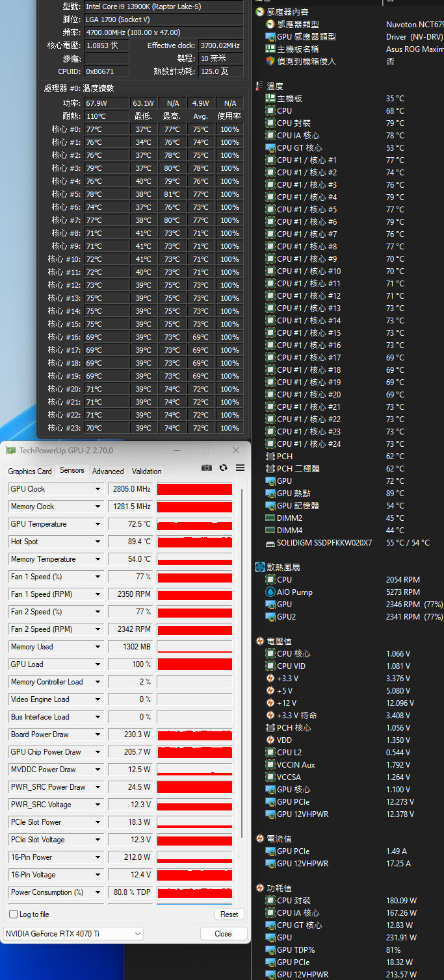Open the NVIDIA GeForce RTX 4070 Ti selector
The height and width of the screenshot is (980, 444).
pyautogui.click(x=73, y=933)
